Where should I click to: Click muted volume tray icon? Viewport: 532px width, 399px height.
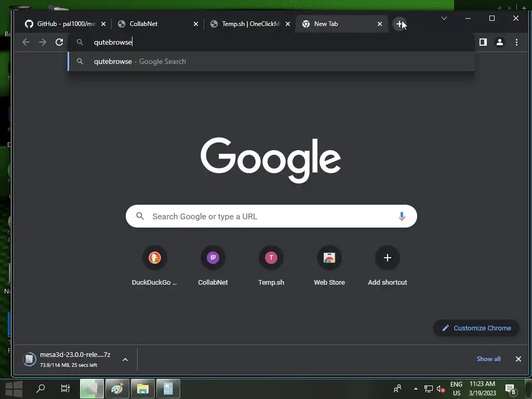click(441, 389)
